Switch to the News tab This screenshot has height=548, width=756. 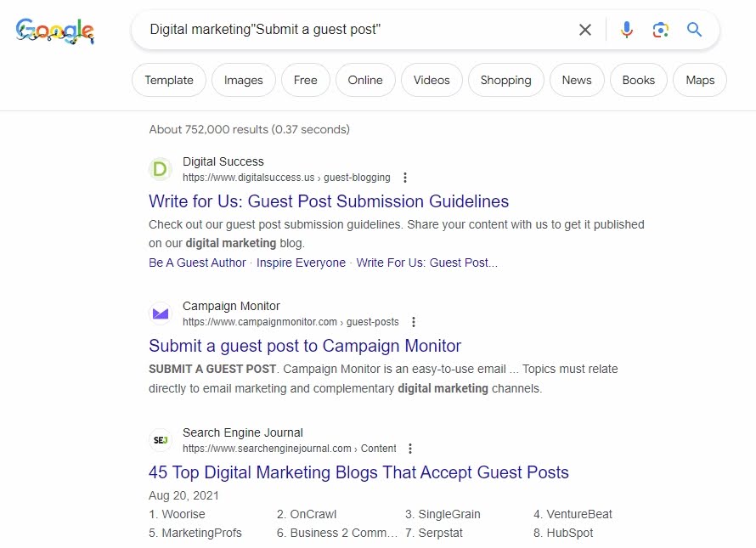point(577,80)
